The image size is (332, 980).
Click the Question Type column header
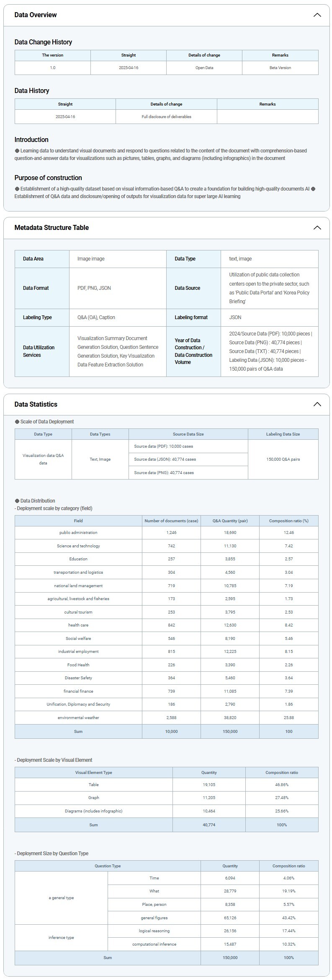[108, 866]
